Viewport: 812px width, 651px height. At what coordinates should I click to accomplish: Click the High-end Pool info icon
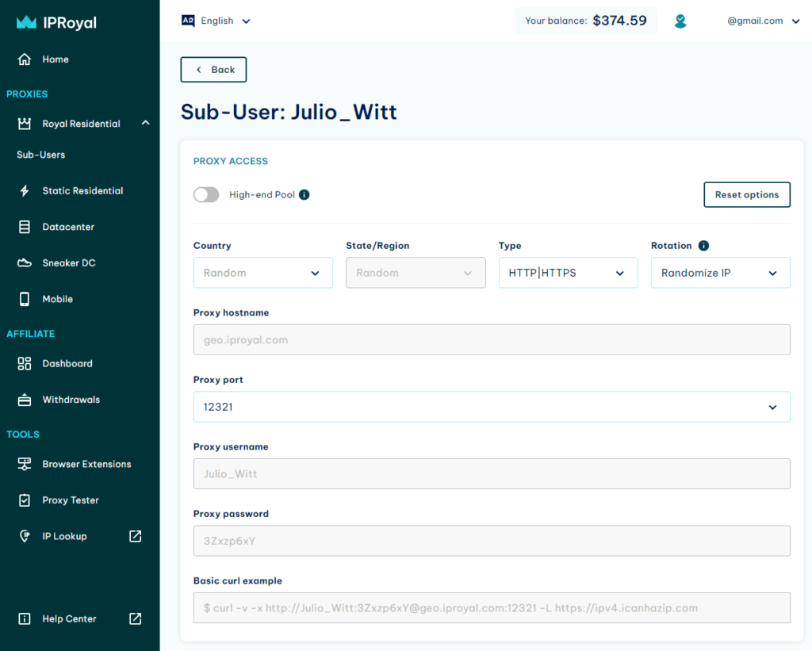coord(304,195)
